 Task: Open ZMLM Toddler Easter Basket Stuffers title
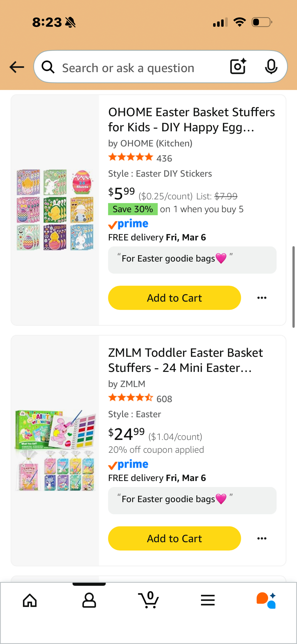click(x=186, y=360)
